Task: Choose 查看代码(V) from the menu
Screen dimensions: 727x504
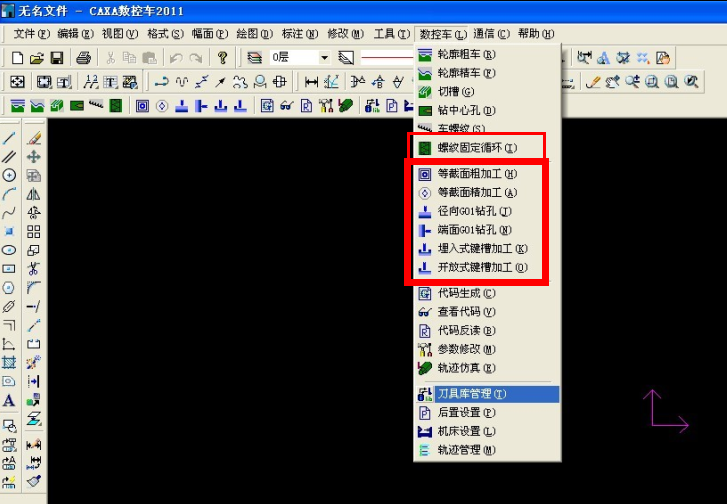Action: click(x=487, y=312)
